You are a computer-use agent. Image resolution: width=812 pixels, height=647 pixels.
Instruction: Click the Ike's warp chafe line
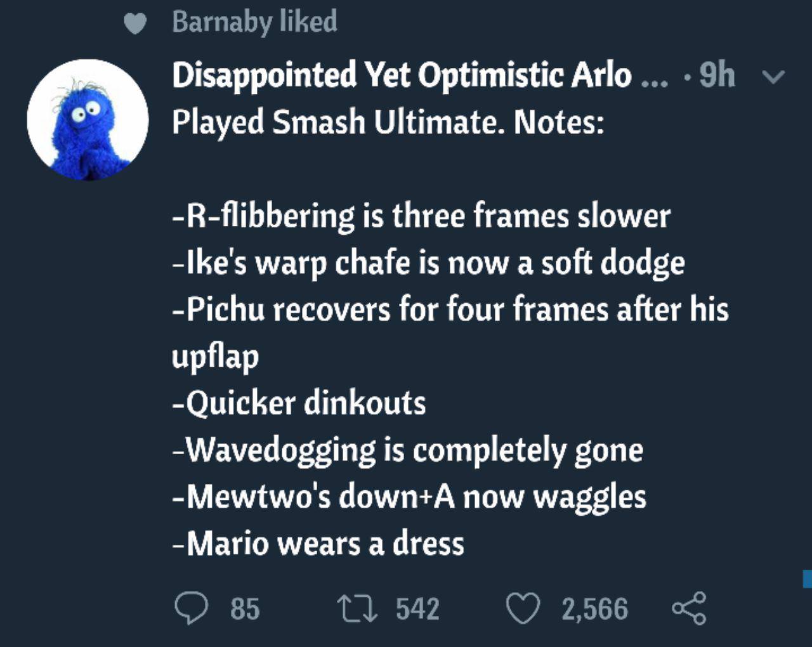[x=428, y=263]
